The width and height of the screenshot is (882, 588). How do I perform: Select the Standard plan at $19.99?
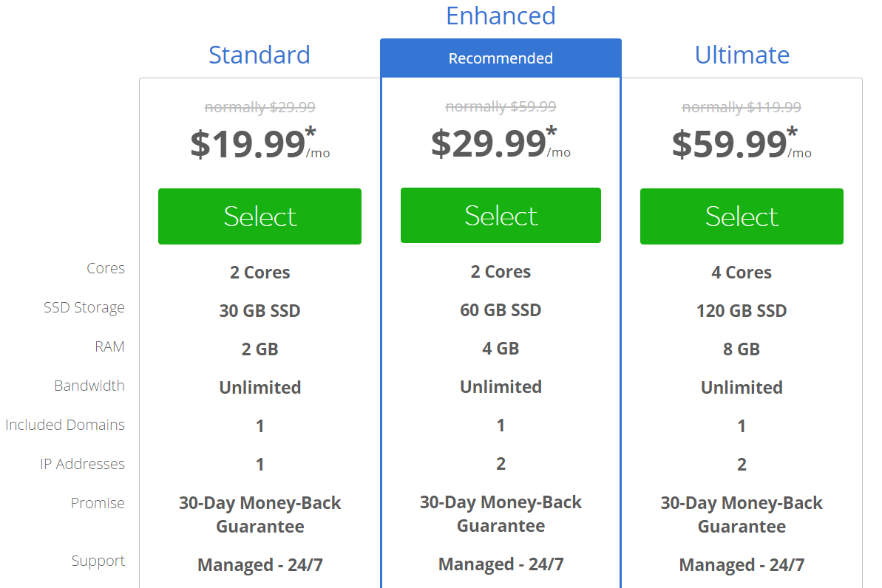point(259,216)
